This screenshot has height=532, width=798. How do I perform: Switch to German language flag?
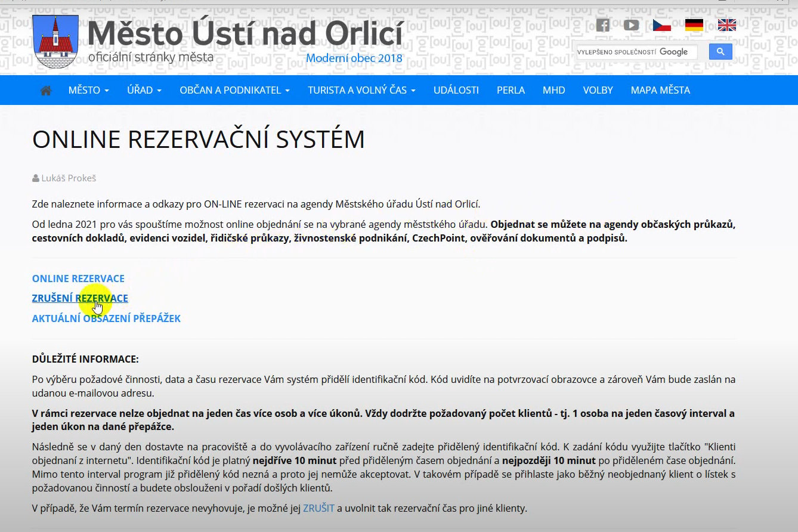tap(694, 25)
